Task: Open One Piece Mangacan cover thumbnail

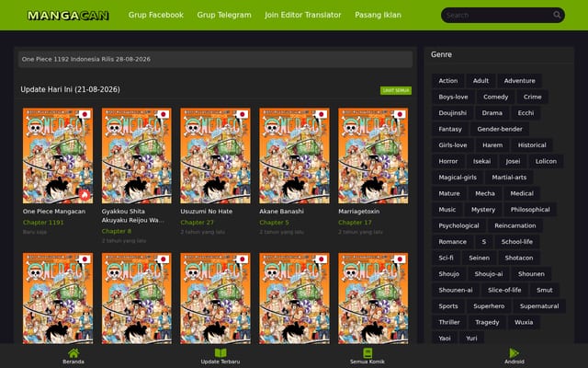Action: click(58, 155)
